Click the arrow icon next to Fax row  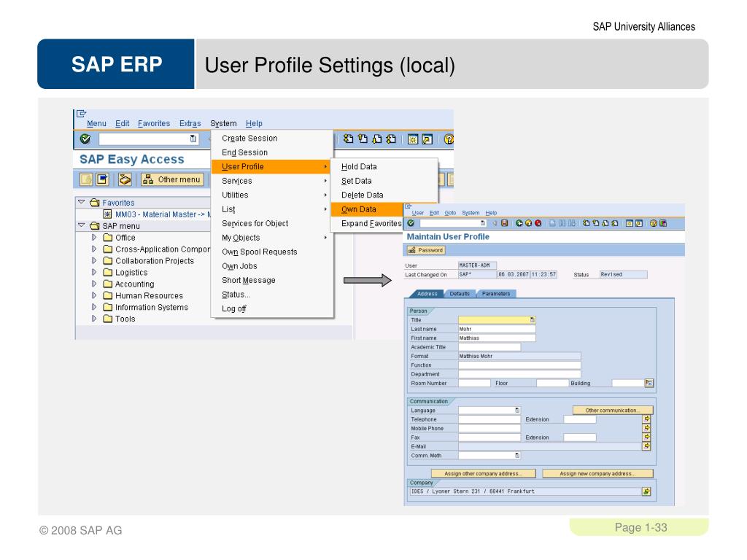646,437
